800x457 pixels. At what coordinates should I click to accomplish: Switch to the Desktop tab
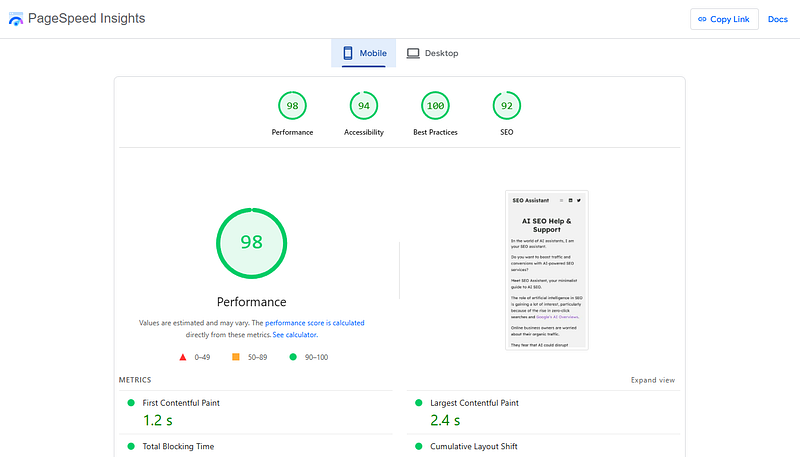432,53
